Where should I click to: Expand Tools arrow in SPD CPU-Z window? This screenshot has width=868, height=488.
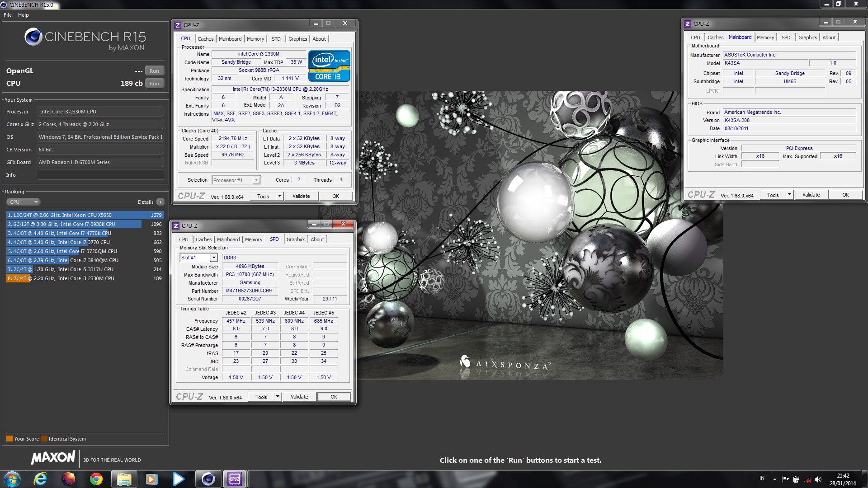coord(278,397)
